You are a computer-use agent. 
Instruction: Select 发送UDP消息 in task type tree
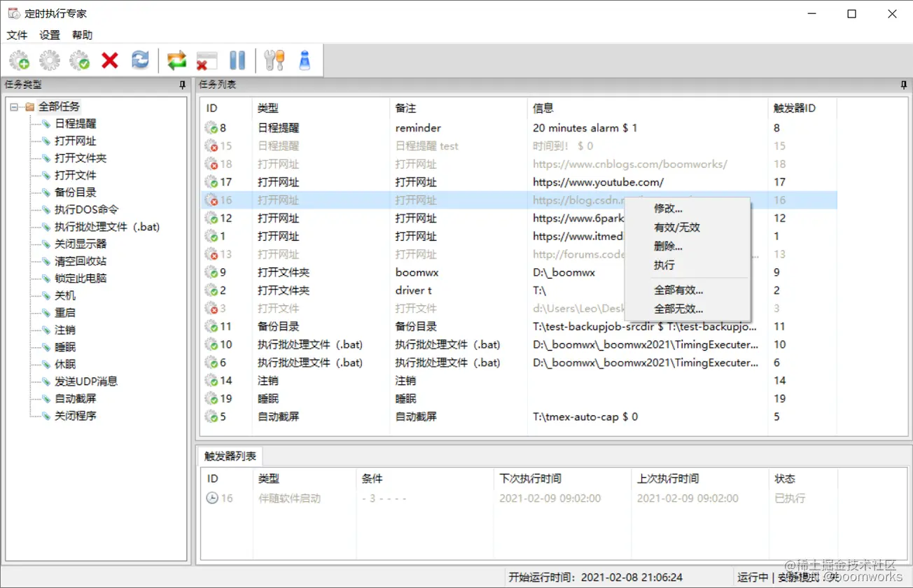point(86,381)
